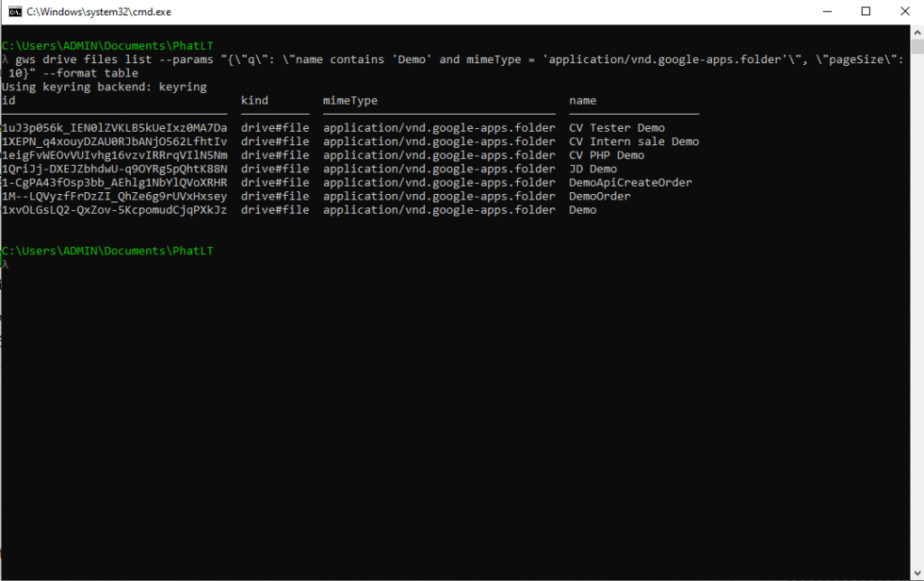The height and width of the screenshot is (581, 924).
Task: Maximize the cmd.exe window
Action: tap(865, 12)
